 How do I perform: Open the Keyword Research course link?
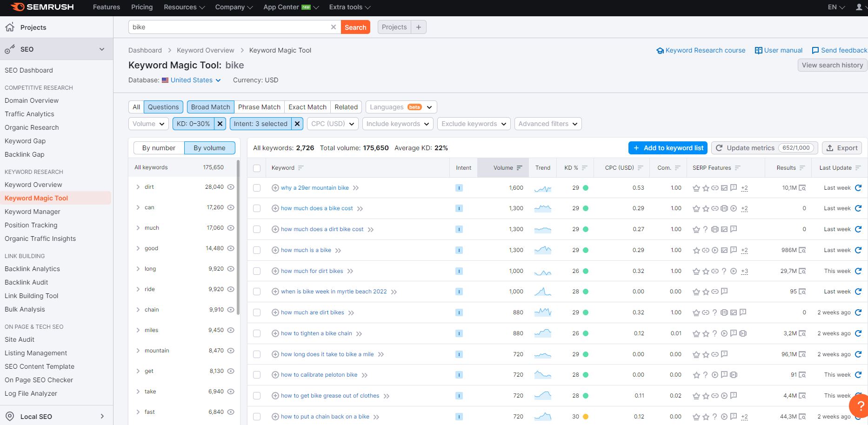pyautogui.click(x=701, y=50)
